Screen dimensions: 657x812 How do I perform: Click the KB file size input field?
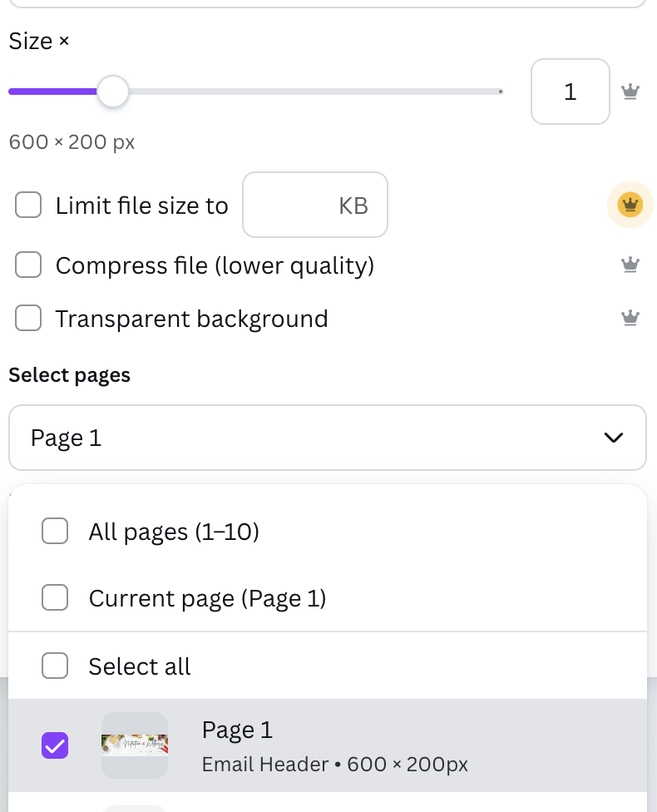315,205
